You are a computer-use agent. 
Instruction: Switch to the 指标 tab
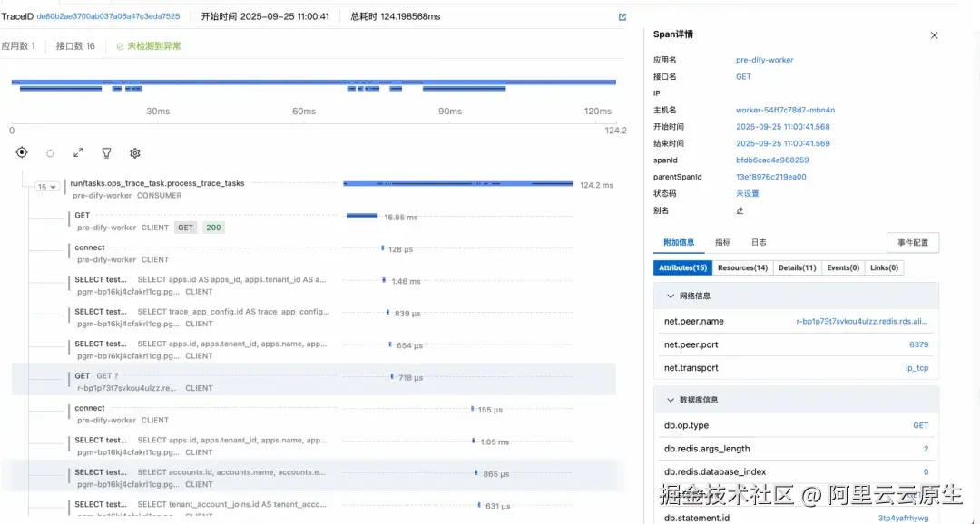[722, 242]
